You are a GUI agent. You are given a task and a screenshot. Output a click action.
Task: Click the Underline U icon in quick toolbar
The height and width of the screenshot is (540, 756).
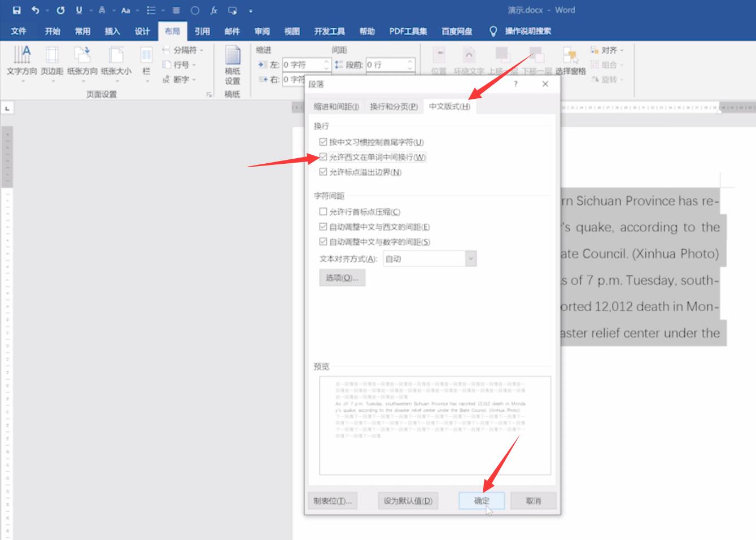79,10
